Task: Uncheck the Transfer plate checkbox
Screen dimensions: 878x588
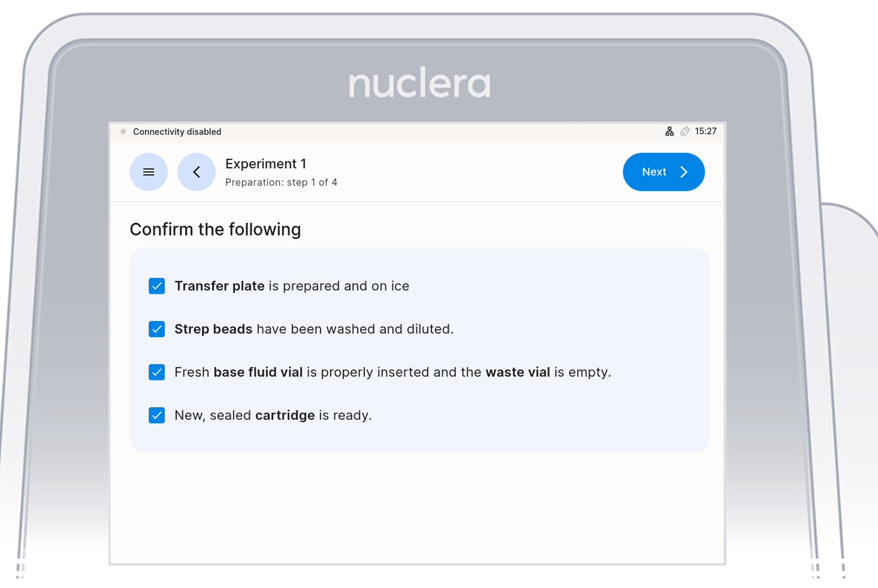Action: click(157, 286)
